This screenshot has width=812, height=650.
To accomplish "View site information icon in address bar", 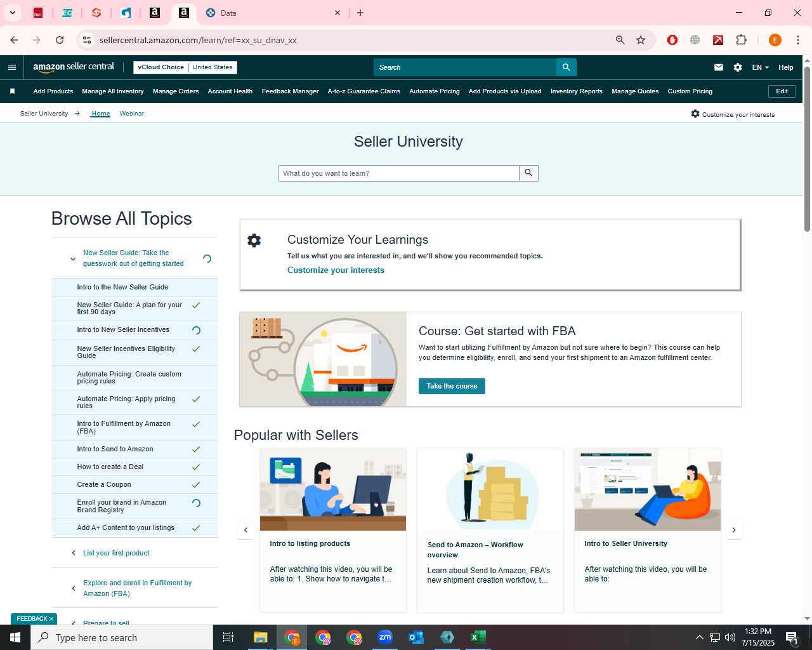I will [x=87, y=40].
